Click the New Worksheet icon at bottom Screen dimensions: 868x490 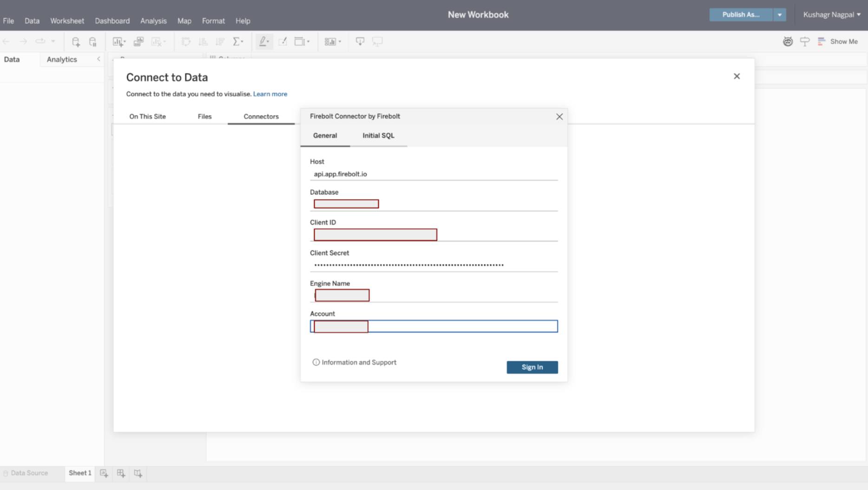[104, 473]
